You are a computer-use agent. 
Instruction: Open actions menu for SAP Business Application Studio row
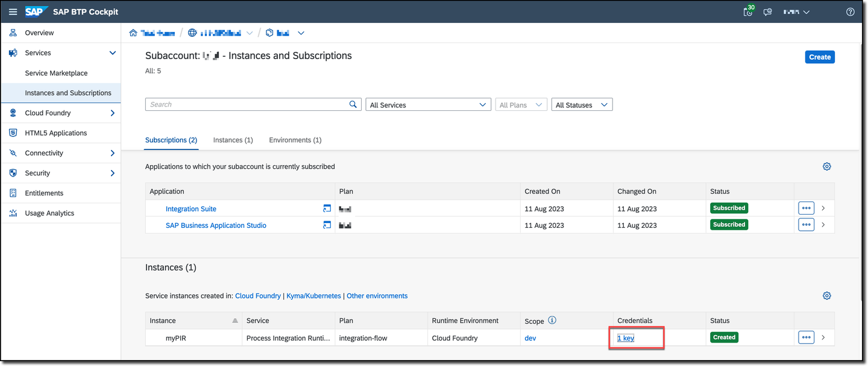point(806,224)
